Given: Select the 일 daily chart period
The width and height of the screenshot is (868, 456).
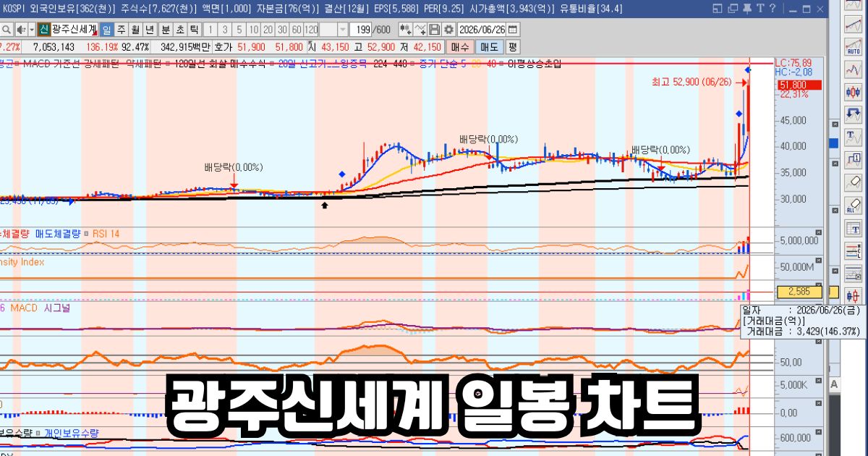Looking at the screenshot, I should [x=106, y=29].
